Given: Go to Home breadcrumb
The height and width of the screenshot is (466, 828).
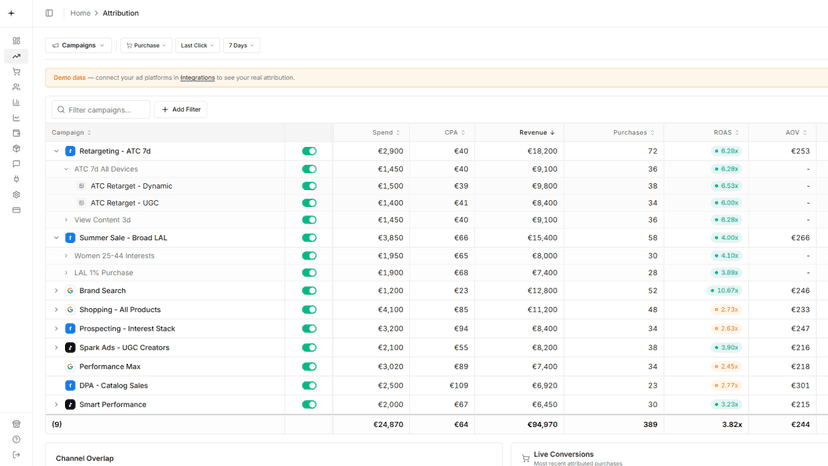Looking at the screenshot, I should click(x=80, y=13).
